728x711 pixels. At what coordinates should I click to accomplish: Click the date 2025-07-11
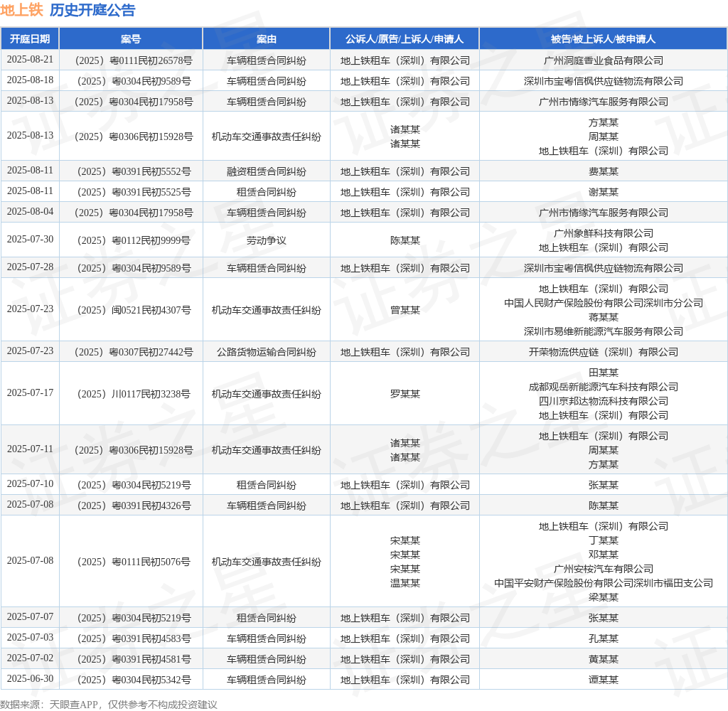pos(30,449)
